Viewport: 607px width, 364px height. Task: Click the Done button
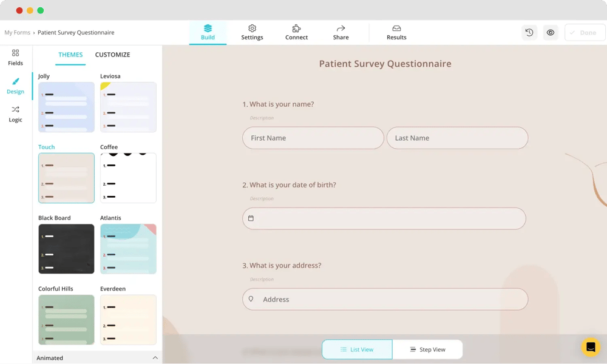click(x=585, y=33)
